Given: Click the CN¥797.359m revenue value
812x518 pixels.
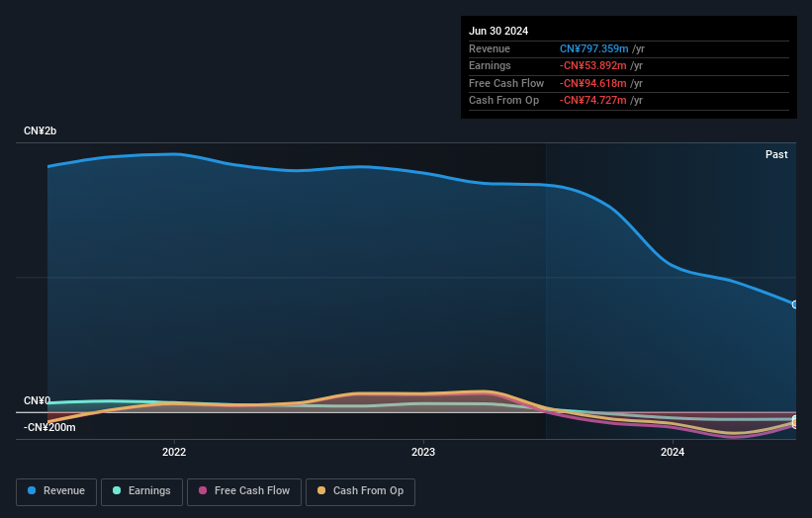Looking at the screenshot, I should pos(594,48).
